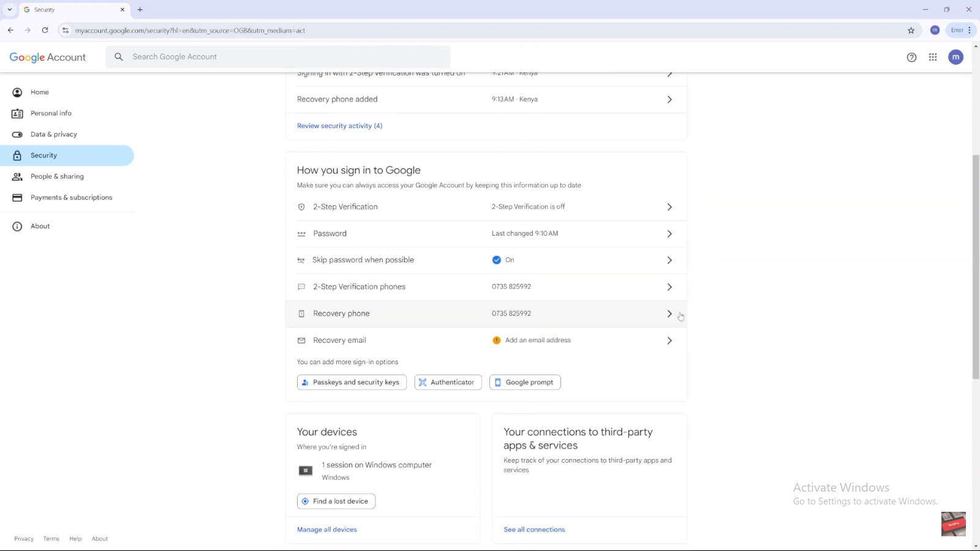The image size is (980, 551).
Task: Click the page vertical scrollbar thumb
Action: pyautogui.click(x=976, y=267)
